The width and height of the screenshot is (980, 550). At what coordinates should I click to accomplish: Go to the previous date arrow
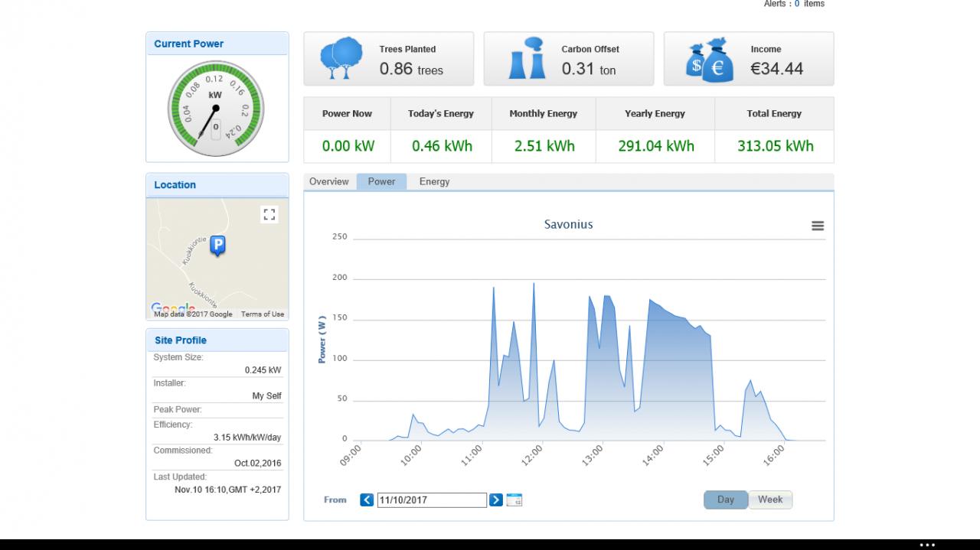pos(367,500)
